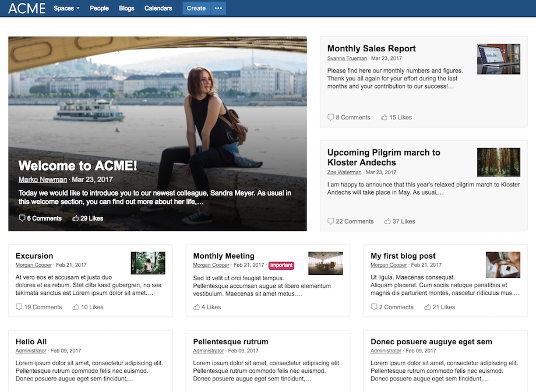Click comment icon beside 19 Comments
The width and height of the screenshot is (536, 392).
pos(19,307)
